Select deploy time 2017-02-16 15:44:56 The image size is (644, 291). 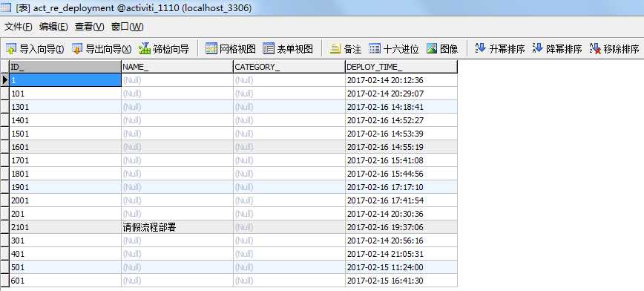(401, 174)
